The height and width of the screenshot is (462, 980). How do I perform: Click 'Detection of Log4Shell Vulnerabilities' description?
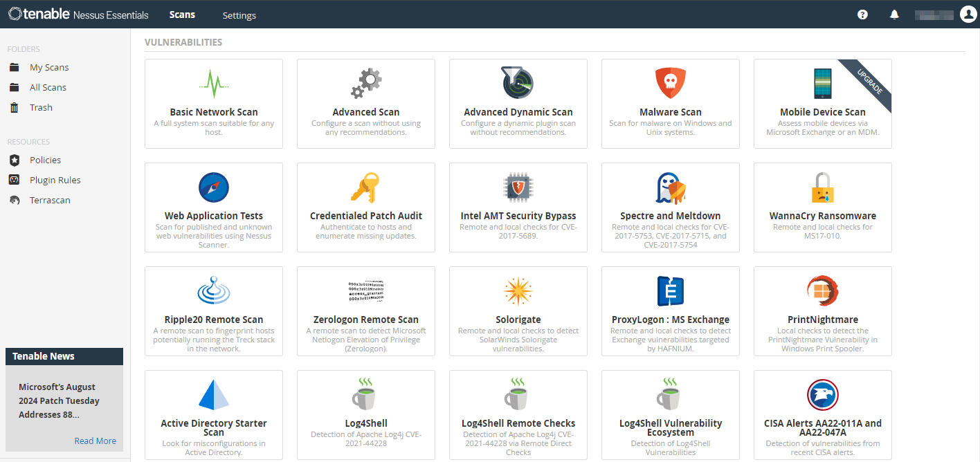670,447
